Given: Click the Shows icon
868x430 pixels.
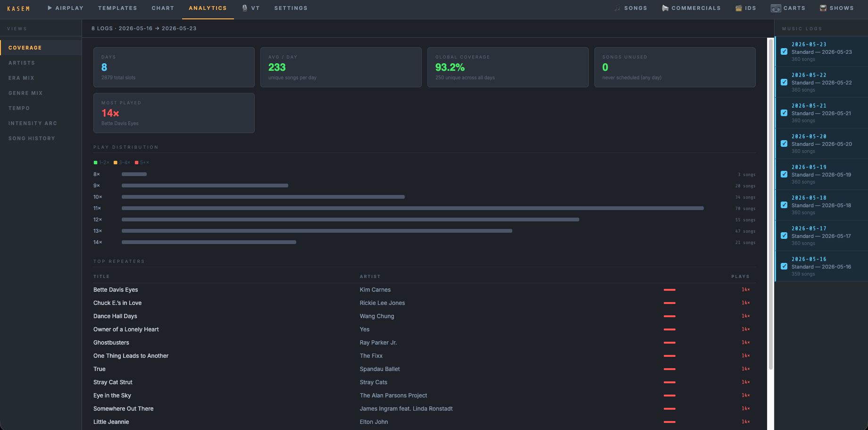Looking at the screenshot, I should (x=823, y=8).
